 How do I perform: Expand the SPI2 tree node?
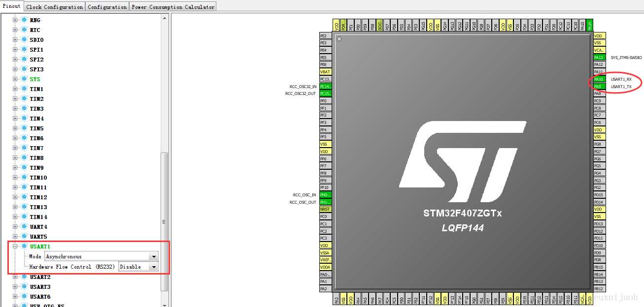point(15,60)
